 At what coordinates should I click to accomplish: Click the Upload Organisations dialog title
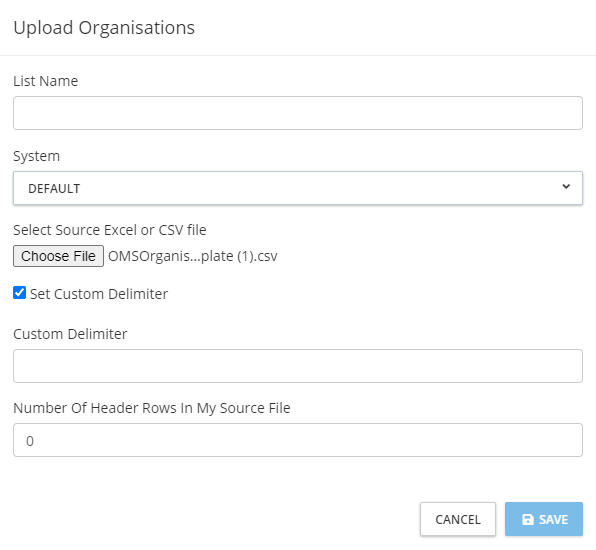[x=104, y=28]
